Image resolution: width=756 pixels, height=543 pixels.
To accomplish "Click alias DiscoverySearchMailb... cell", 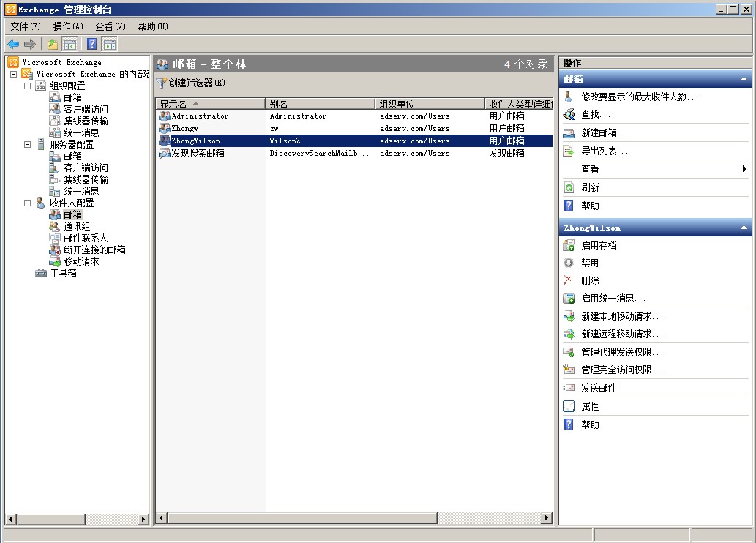I will (x=319, y=154).
